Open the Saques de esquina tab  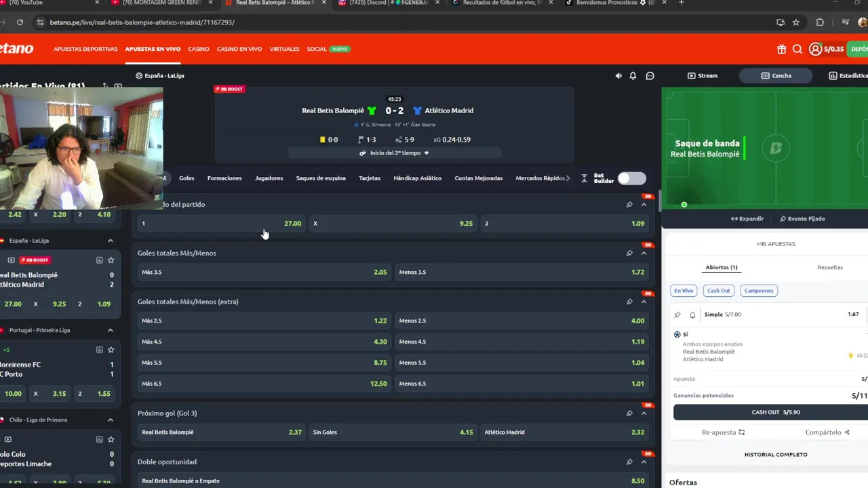(321, 178)
